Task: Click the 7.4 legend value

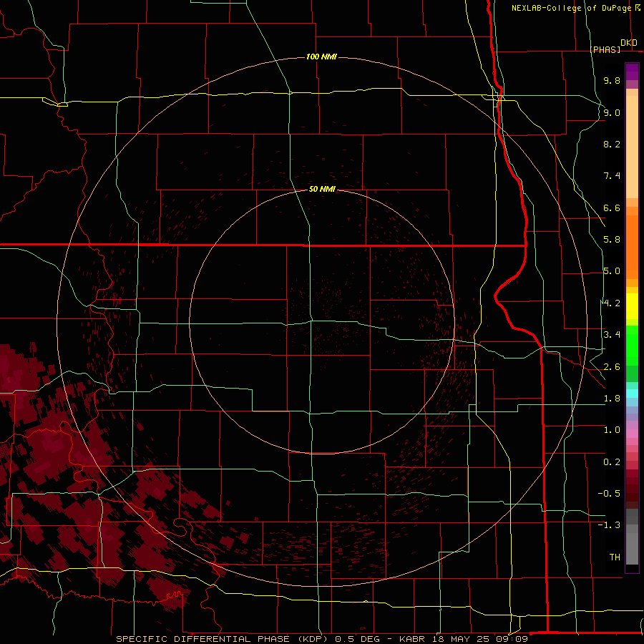Action: (612, 176)
